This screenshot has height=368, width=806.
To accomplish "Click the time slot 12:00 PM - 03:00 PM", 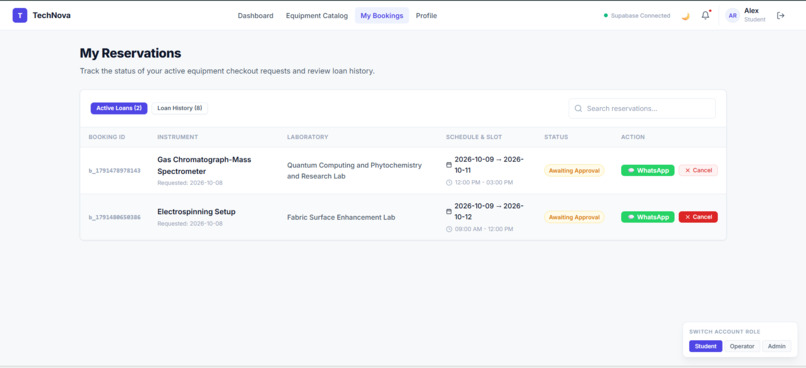I will [x=484, y=182].
